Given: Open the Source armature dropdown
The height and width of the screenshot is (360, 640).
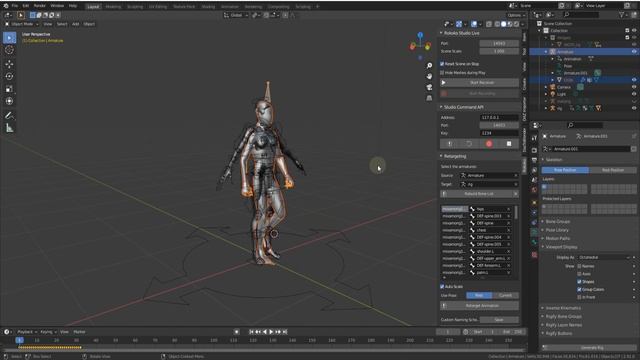Looking at the screenshot, I should click(489, 176).
